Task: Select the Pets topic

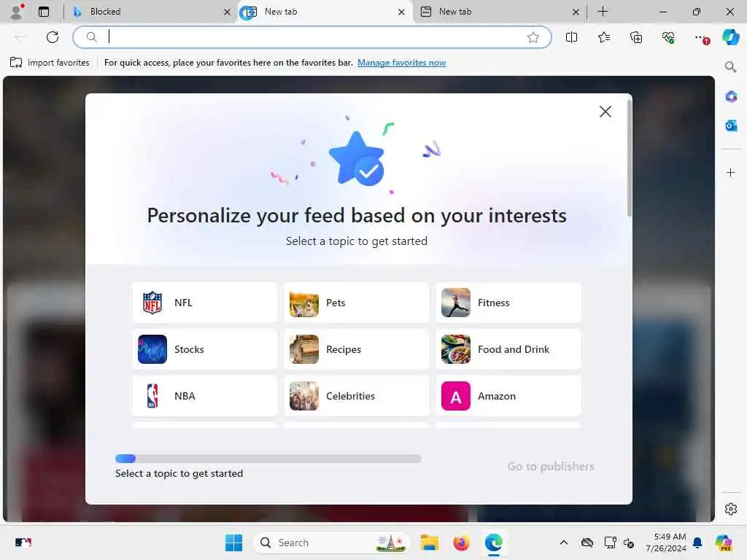Action: tap(356, 303)
